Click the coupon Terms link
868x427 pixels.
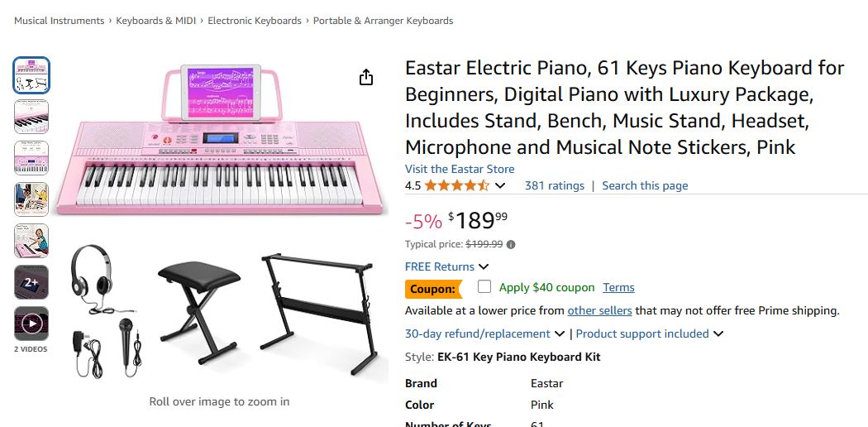click(x=618, y=287)
